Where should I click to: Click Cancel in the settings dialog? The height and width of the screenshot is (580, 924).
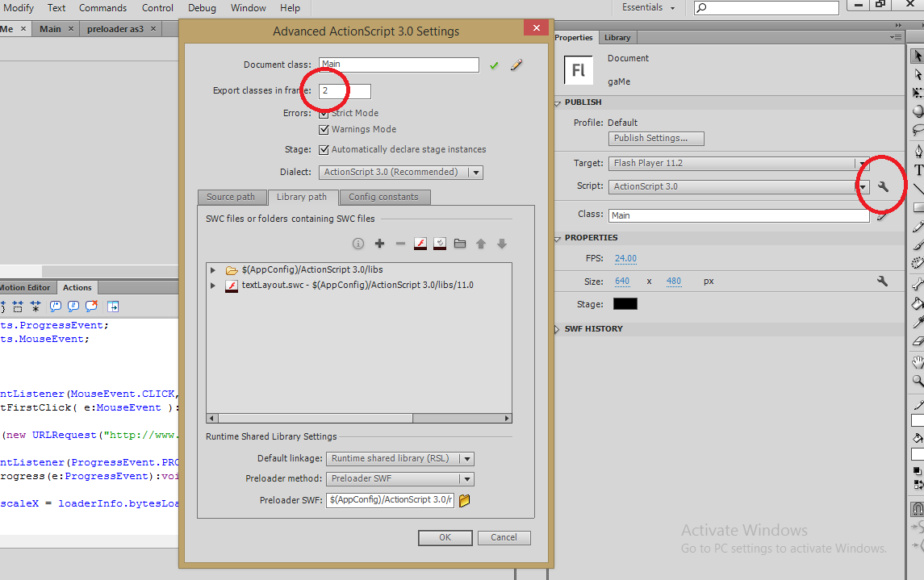504,537
